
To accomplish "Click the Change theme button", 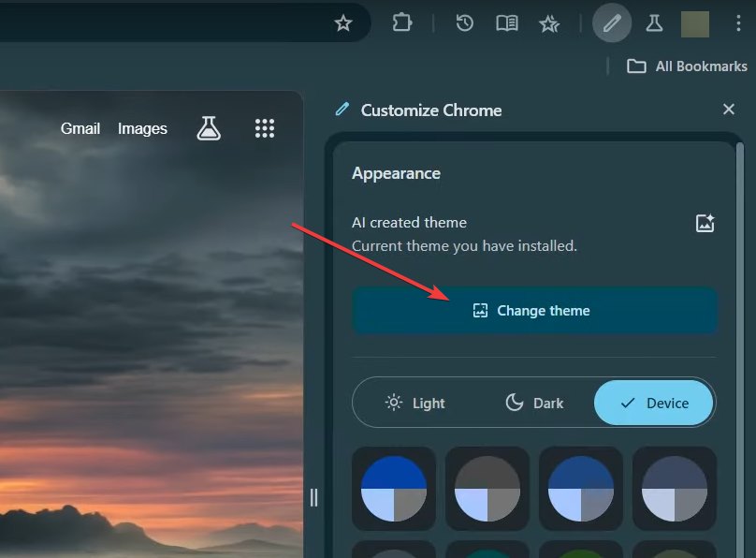I will click(534, 311).
